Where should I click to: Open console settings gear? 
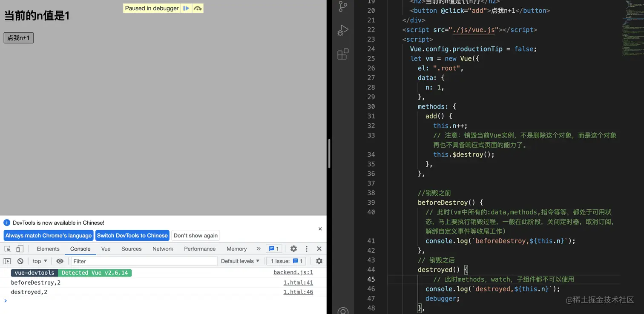(319, 261)
